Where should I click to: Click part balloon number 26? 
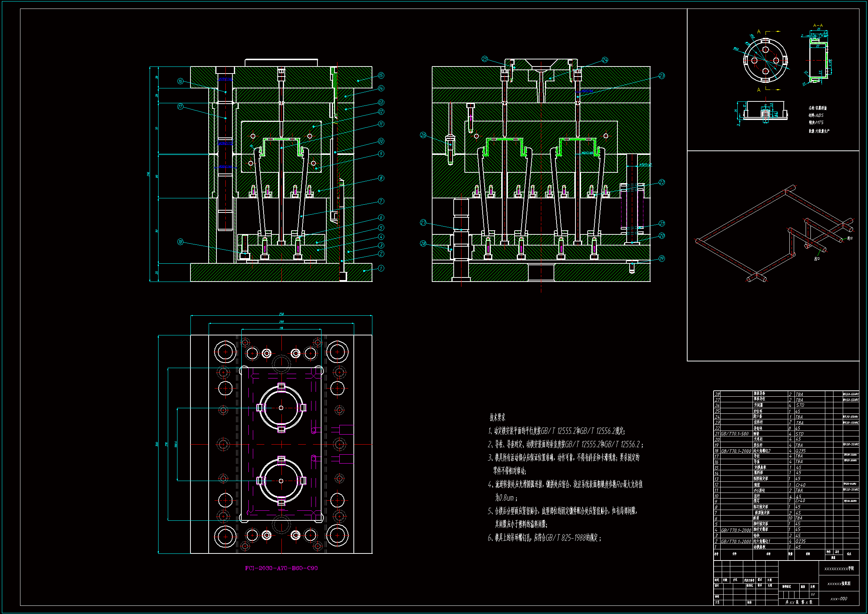point(423,135)
